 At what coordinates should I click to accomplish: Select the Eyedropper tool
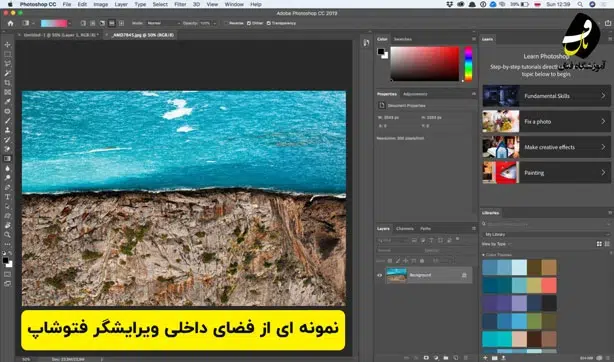[x=7, y=101]
